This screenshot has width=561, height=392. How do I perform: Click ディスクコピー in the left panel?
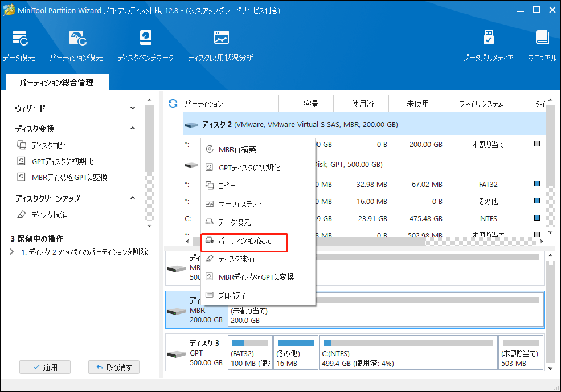coord(51,145)
